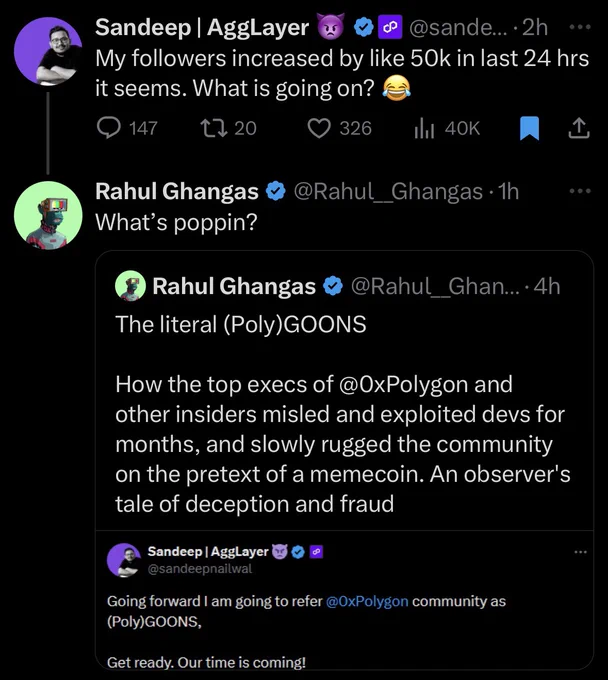Toggle the blue bookmark on Sandeep's tweet
Image resolution: width=608 pixels, height=680 pixels.
(x=530, y=128)
